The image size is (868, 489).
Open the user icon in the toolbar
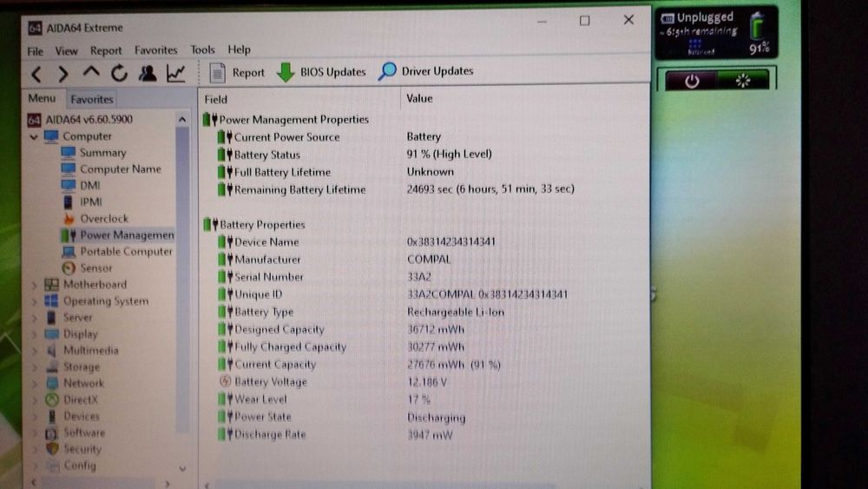pyautogui.click(x=148, y=73)
